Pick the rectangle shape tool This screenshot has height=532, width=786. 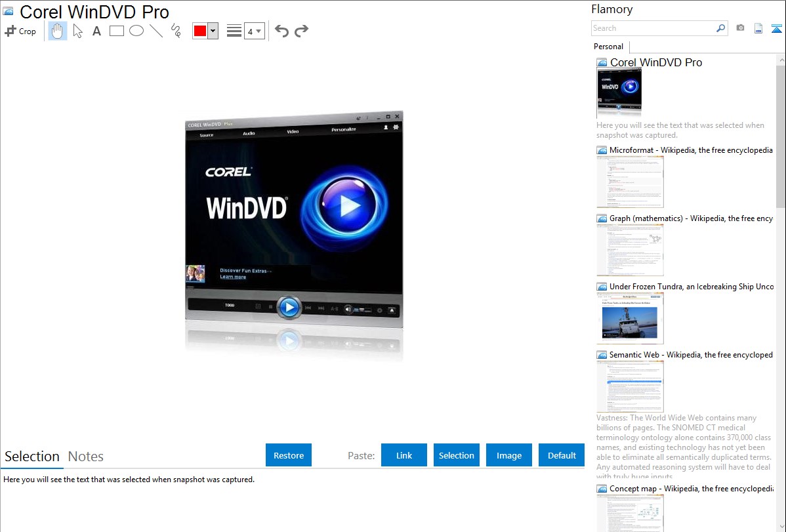(116, 31)
